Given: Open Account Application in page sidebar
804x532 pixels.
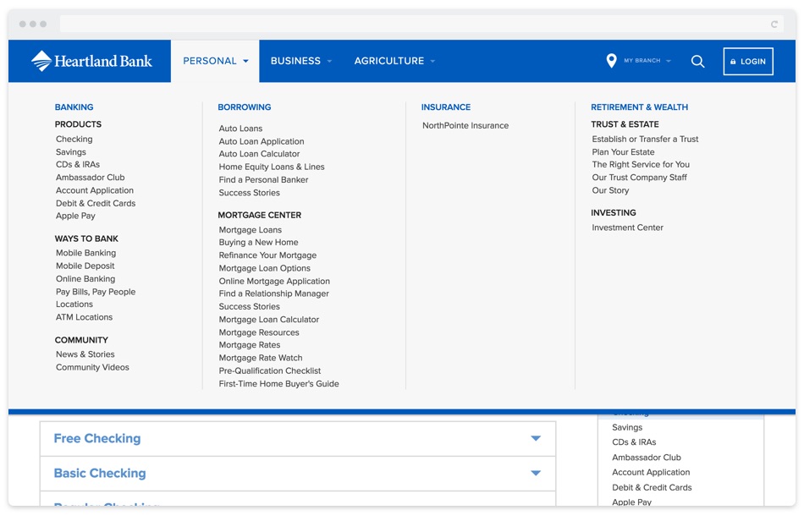Looking at the screenshot, I should pos(651,472).
